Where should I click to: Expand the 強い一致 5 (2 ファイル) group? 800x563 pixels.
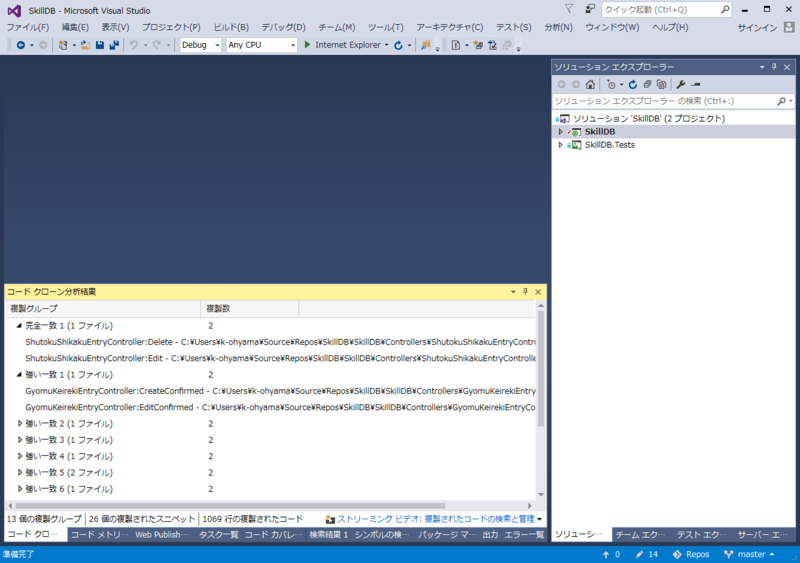coord(19,472)
